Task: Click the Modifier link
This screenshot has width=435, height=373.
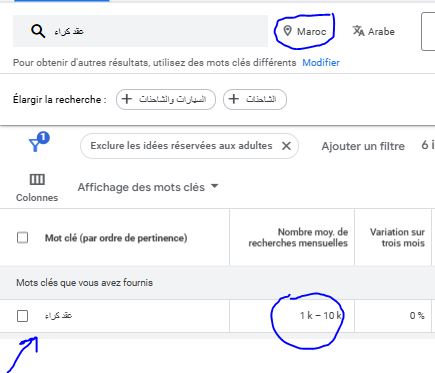Action: 321,63
